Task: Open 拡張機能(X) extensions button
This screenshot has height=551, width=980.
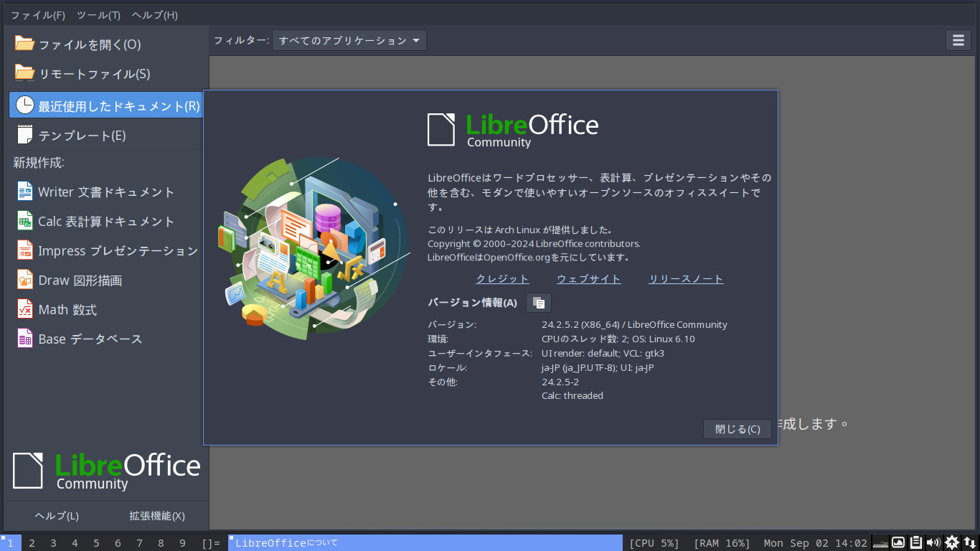Action: [x=157, y=516]
